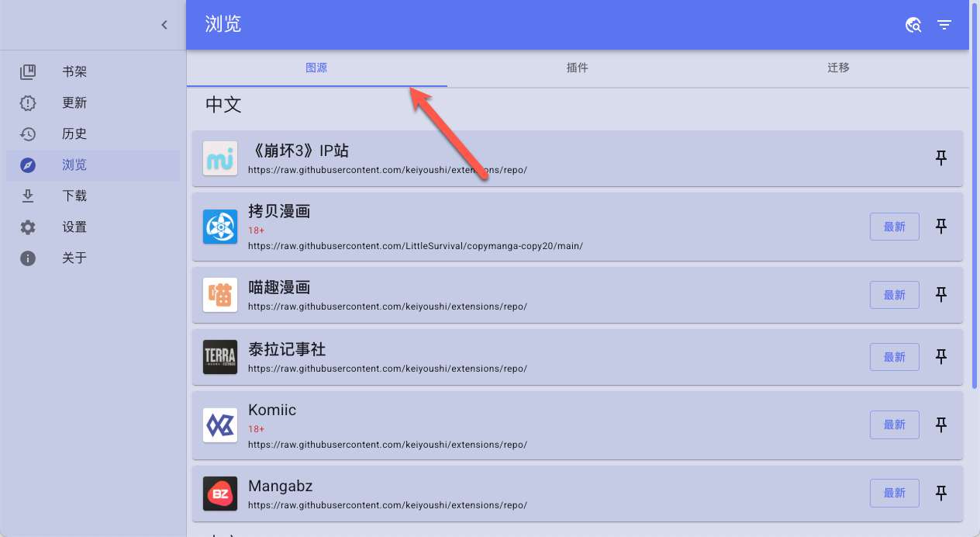The height and width of the screenshot is (537, 980).
Task: Open 下载 downloads in the sidebar
Action: [93, 196]
